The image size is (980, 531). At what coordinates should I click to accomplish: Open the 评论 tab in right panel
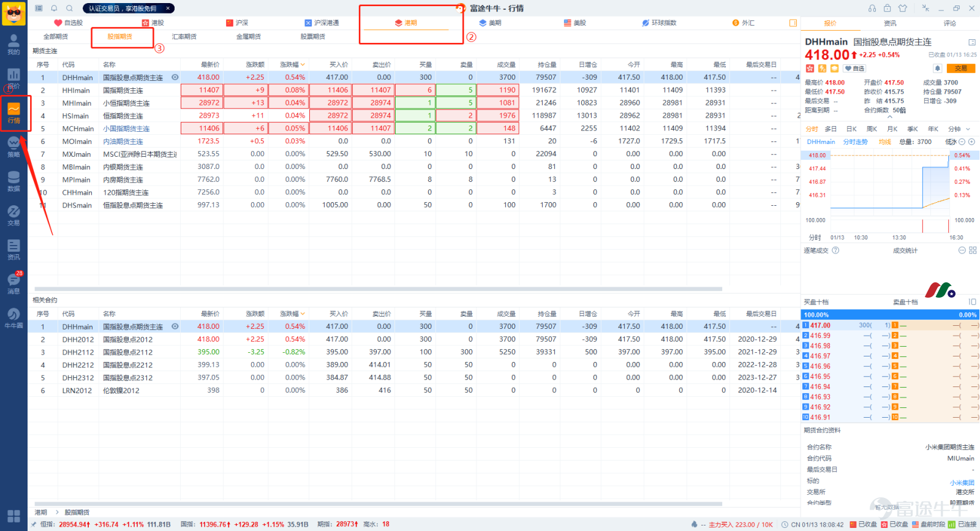(x=949, y=23)
